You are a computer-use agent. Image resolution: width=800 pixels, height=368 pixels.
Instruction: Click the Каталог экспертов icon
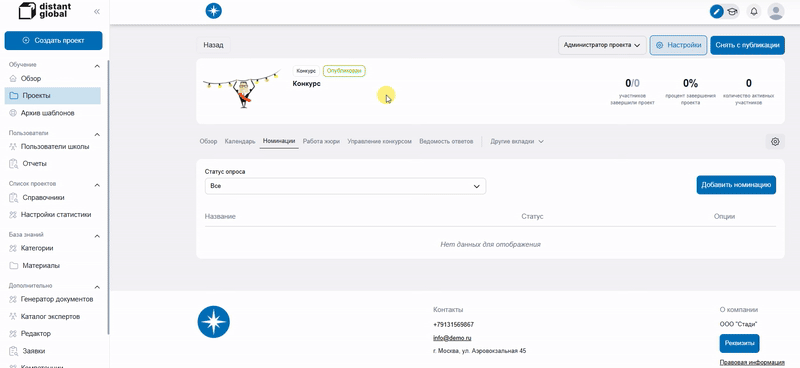point(13,316)
